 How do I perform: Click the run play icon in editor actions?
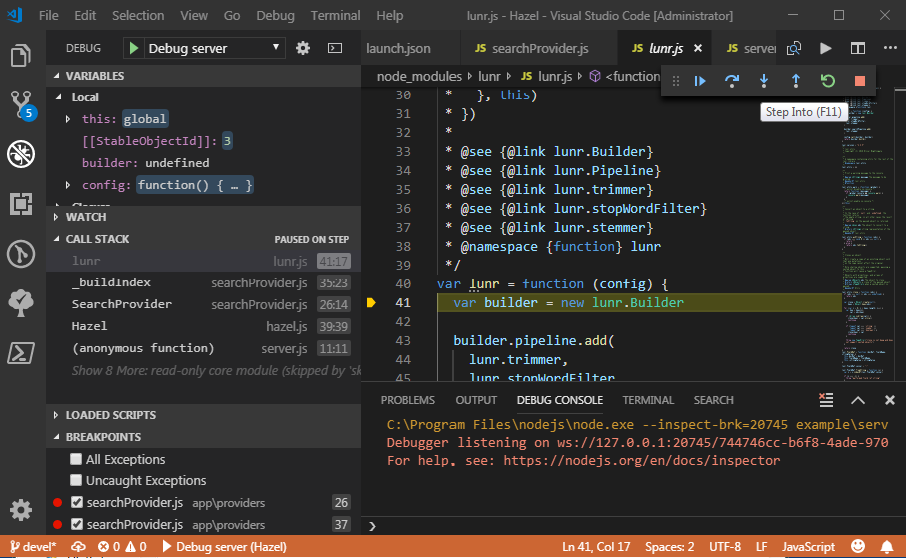[x=826, y=49]
